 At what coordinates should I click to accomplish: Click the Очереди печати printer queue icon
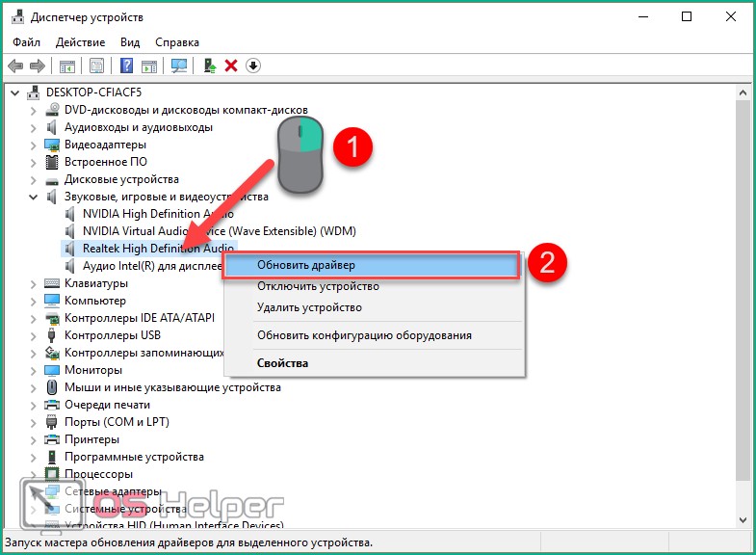click(x=52, y=405)
